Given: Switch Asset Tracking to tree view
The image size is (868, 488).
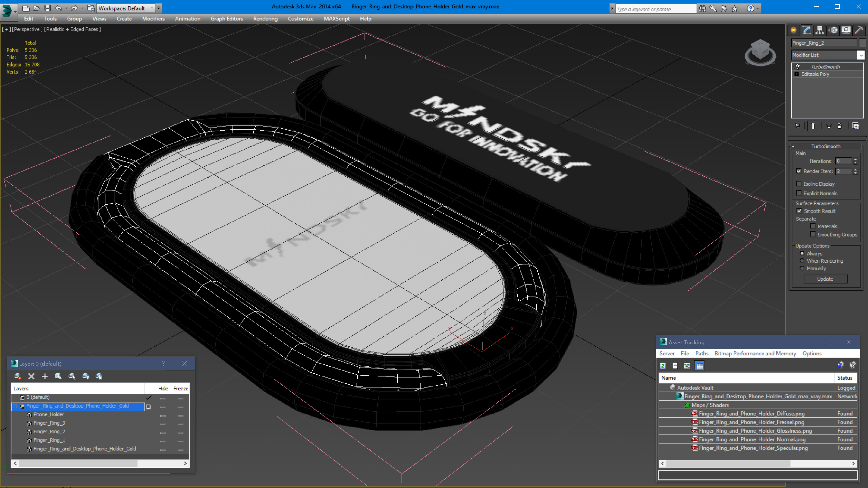Looking at the screenshot, I should [687, 366].
